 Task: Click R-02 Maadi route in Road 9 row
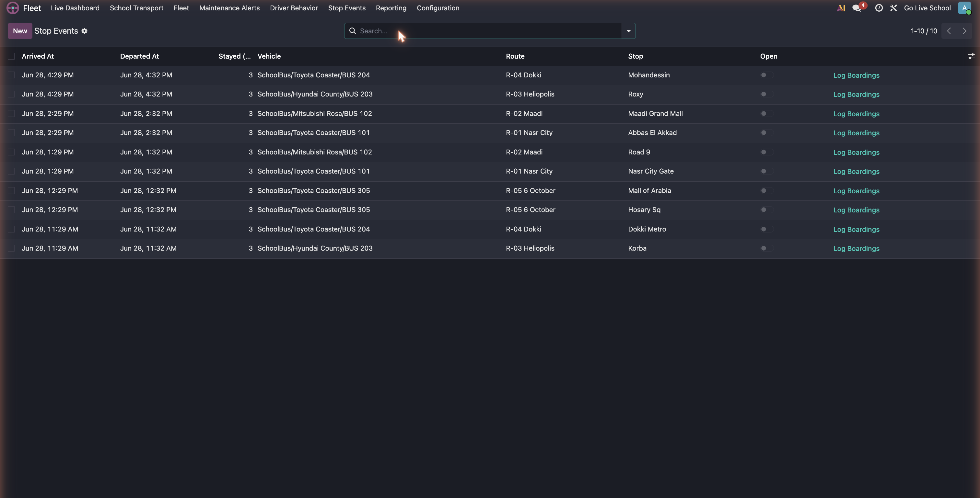(x=524, y=152)
